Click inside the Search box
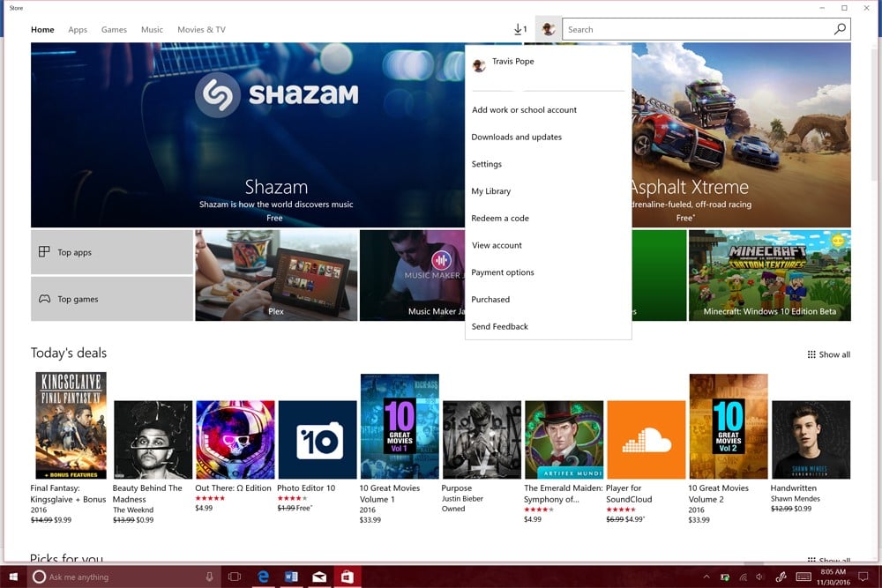The image size is (882, 588). click(688, 29)
